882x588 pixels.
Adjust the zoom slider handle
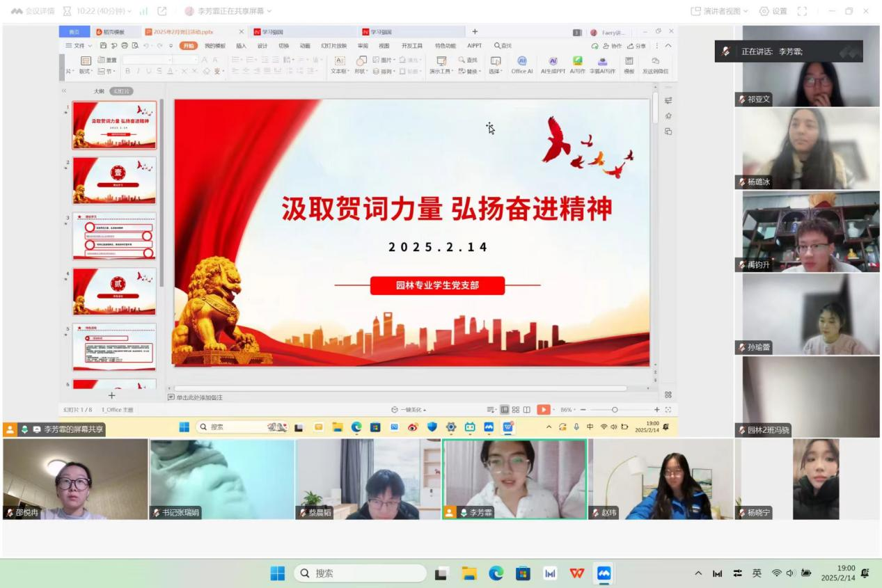pyautogui.click(x=615, y=410)
